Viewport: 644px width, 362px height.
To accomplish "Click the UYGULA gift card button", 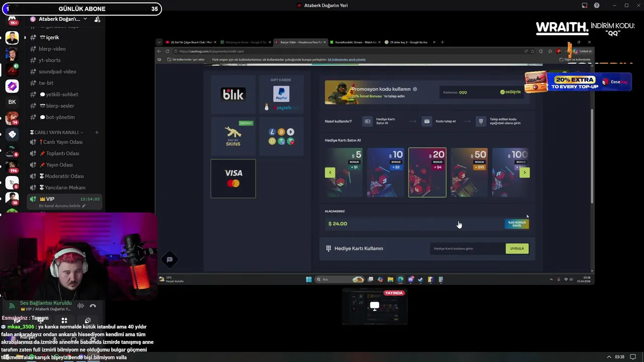I will point(517,248).
